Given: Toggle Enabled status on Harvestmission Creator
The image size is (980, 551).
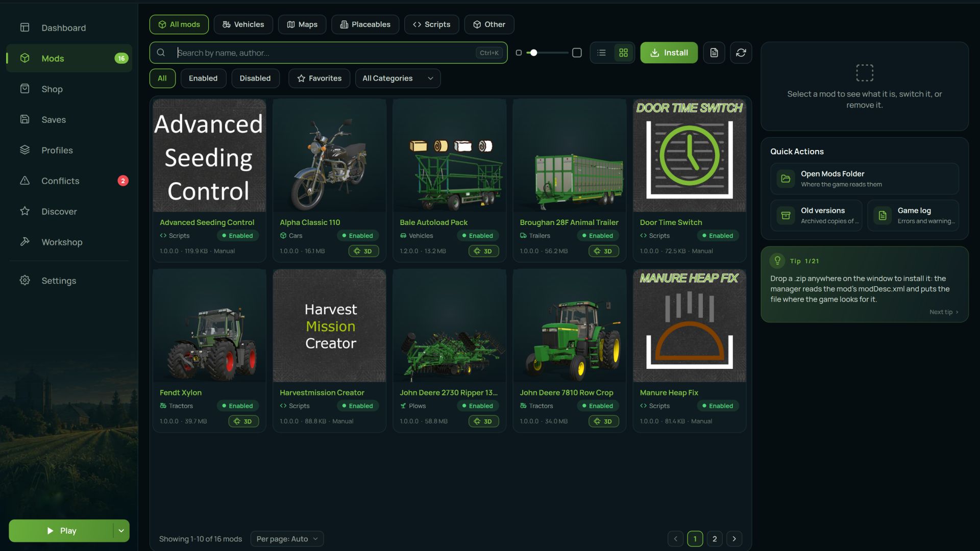Looking at the screenshot, I should pyautogui.click(x=358, y=406).
